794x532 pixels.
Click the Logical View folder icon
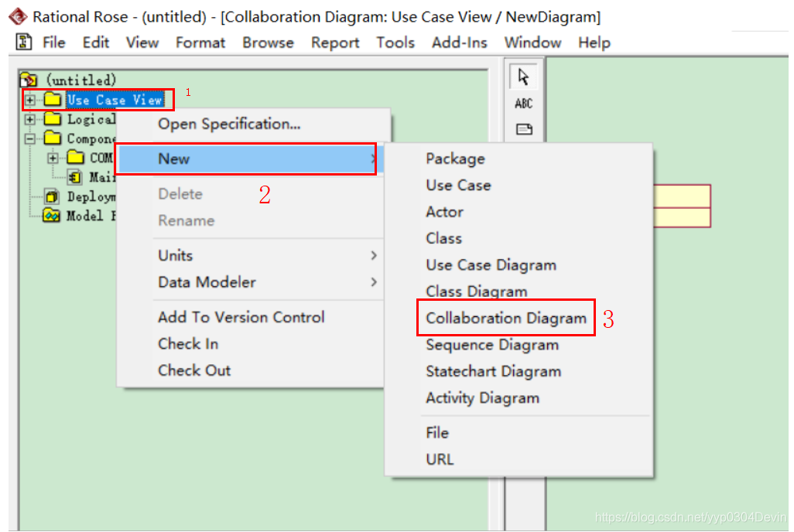(x=52, y=119)
